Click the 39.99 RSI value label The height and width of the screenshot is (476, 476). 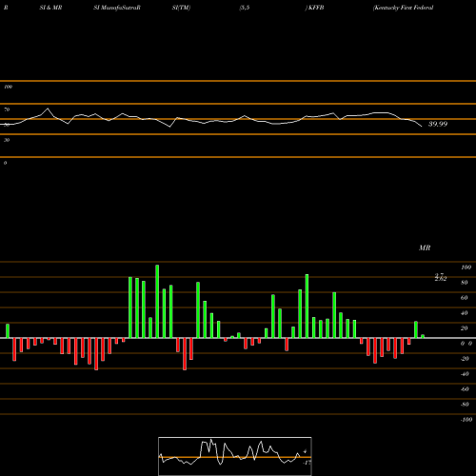438,124
